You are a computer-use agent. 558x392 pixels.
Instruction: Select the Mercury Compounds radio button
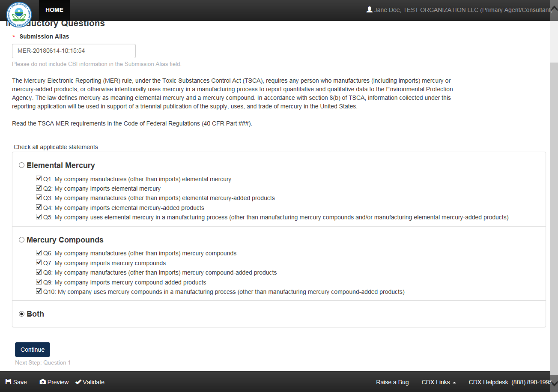21,240
